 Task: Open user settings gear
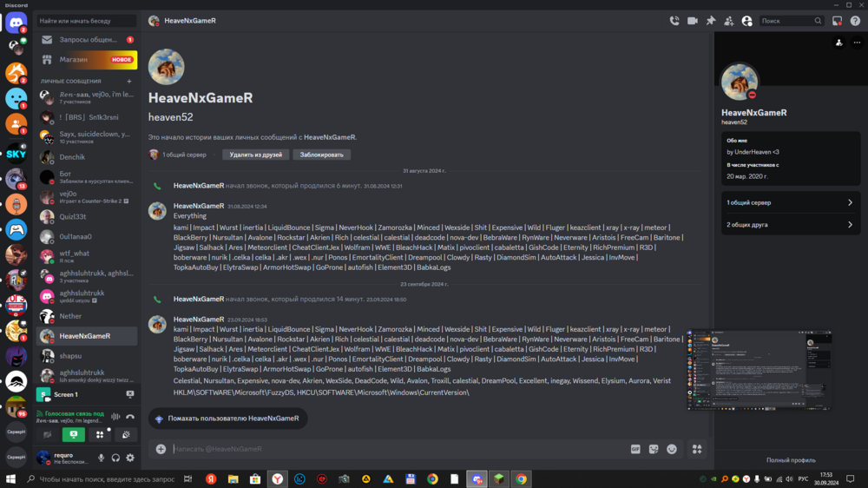(130, 458)
